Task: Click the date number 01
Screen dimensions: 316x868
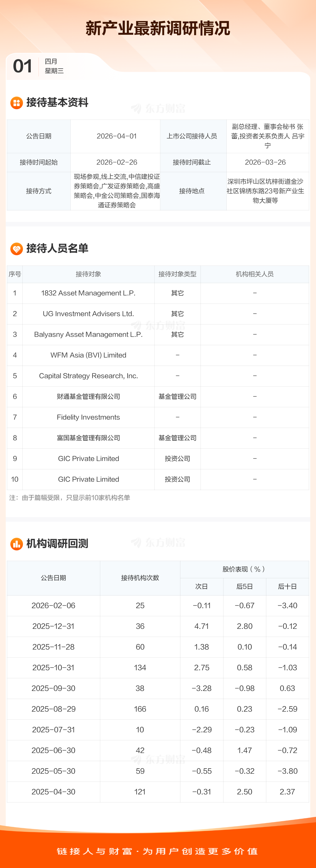Action: coord(23,66)
